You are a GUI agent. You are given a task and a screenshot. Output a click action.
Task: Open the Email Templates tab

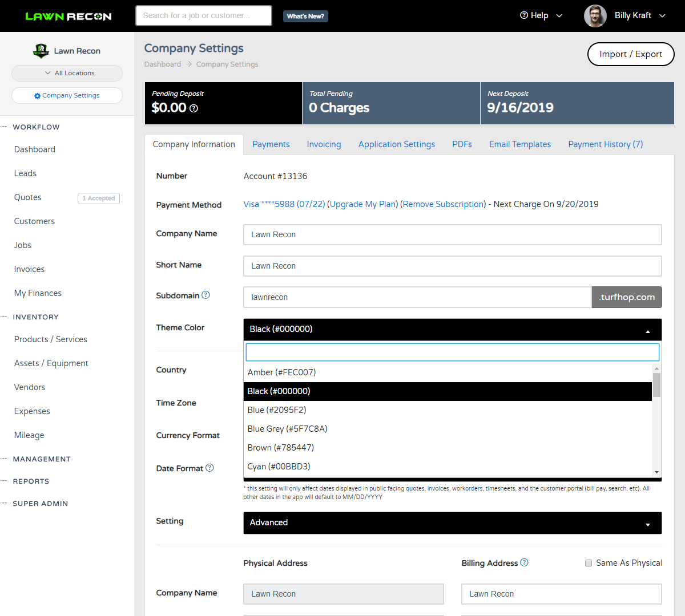[519, 144]
